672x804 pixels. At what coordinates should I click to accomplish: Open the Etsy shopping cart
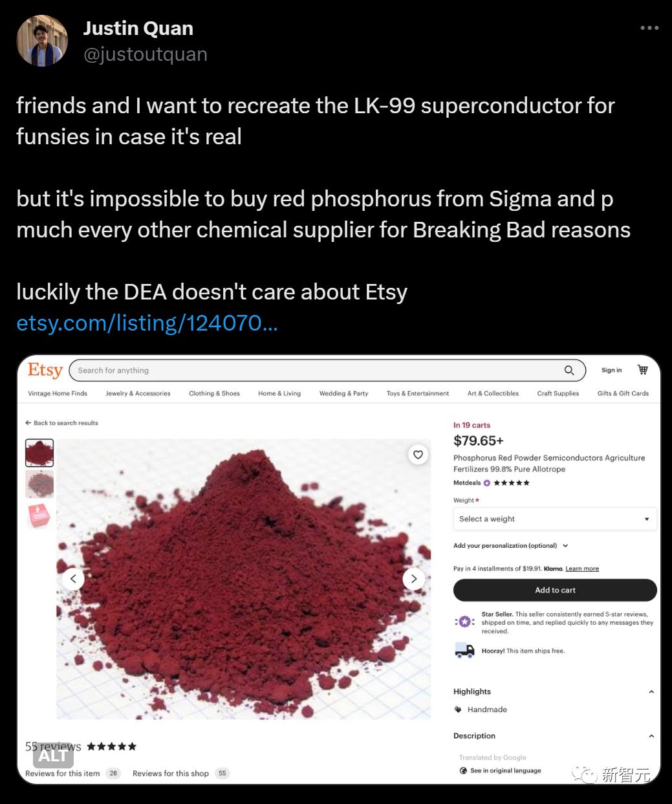[642, 370]
